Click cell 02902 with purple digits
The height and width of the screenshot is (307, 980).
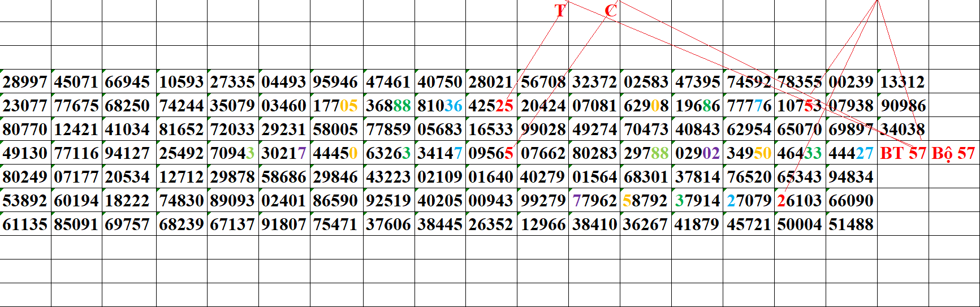coord(697,153)
